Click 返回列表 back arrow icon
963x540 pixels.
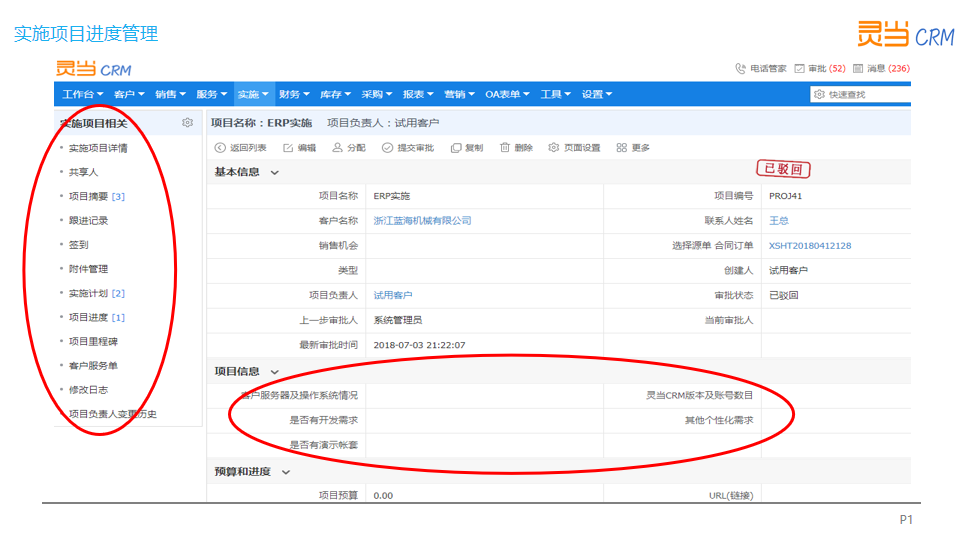[220, 147]
